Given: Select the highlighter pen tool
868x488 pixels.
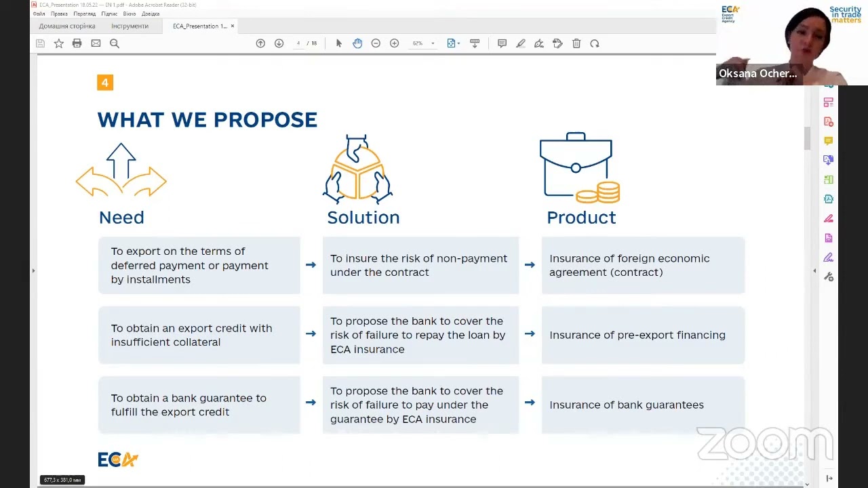Looking at the screenshot, I should (520, 43).
